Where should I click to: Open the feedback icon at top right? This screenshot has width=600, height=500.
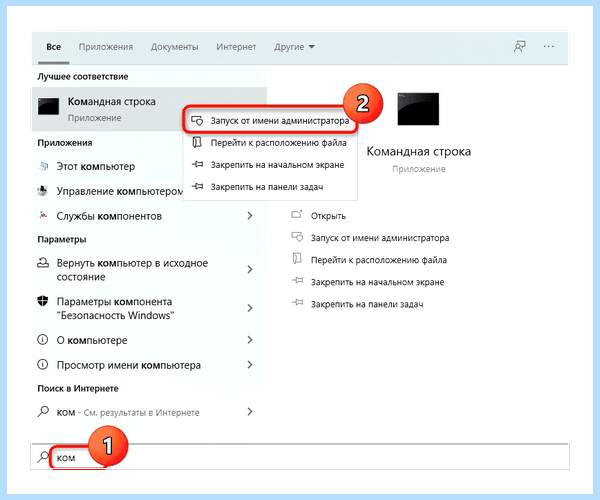pyautogui.click(x=519, y=47)
